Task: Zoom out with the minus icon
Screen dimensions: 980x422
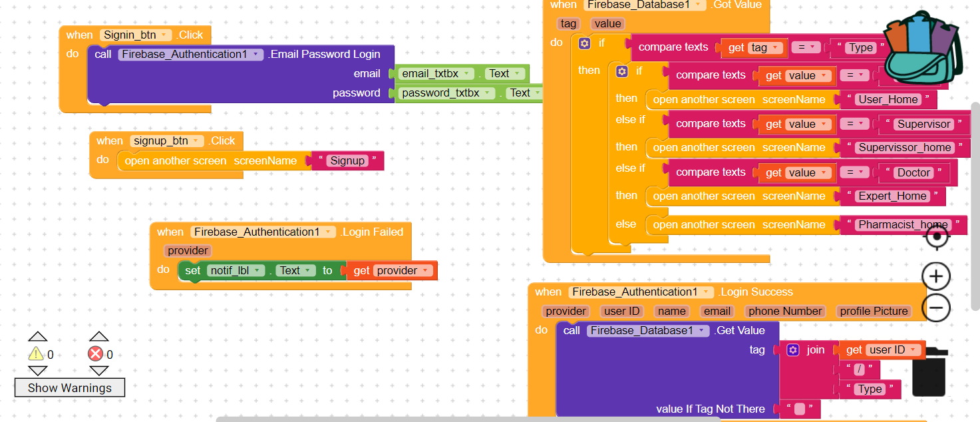Action: point(936,308)
